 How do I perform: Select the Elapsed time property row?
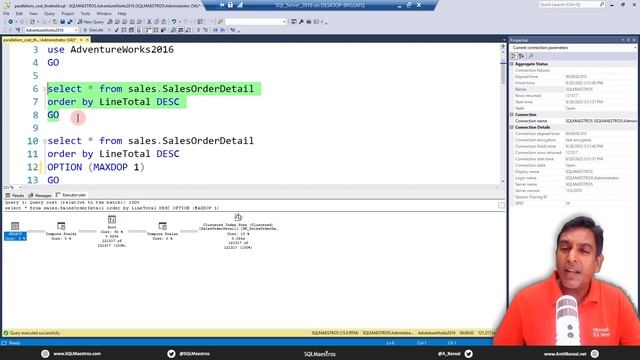pos(573,77)
